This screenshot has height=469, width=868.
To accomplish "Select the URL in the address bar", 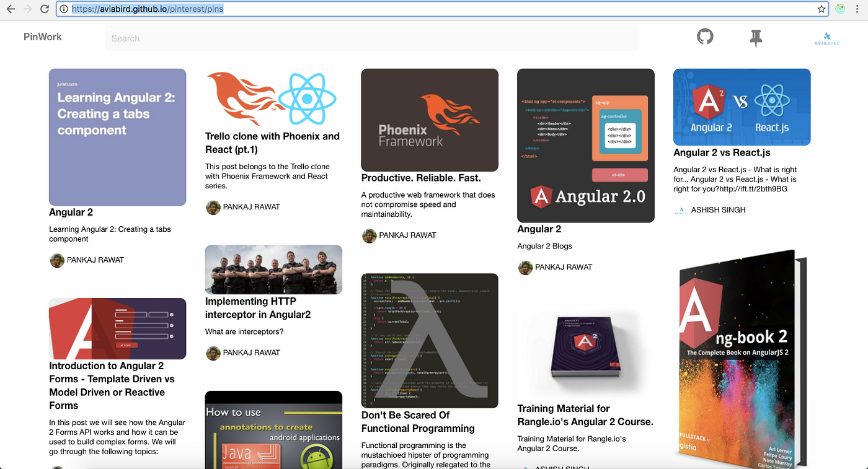I will point(148,9).
